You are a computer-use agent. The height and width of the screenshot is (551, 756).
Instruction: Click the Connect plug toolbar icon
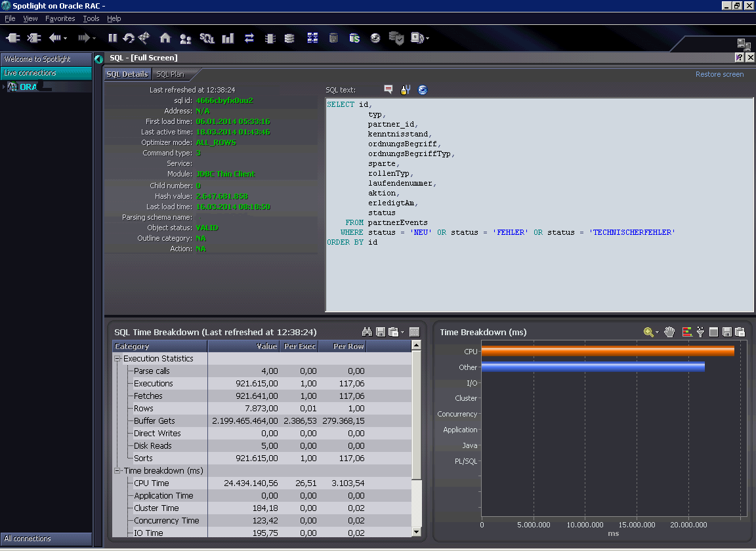[x=12, y=38]
